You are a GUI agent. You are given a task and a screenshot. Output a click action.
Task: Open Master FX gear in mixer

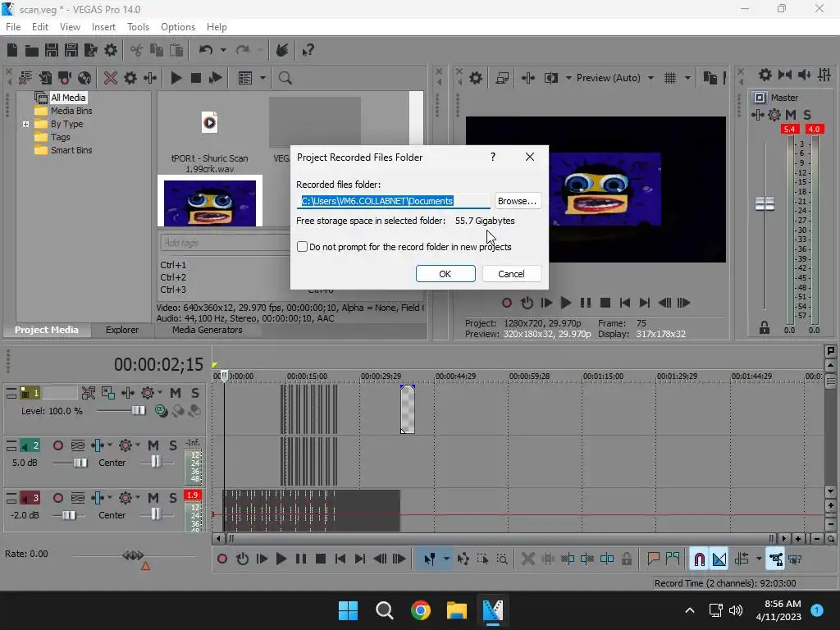[x=774, y=115]
